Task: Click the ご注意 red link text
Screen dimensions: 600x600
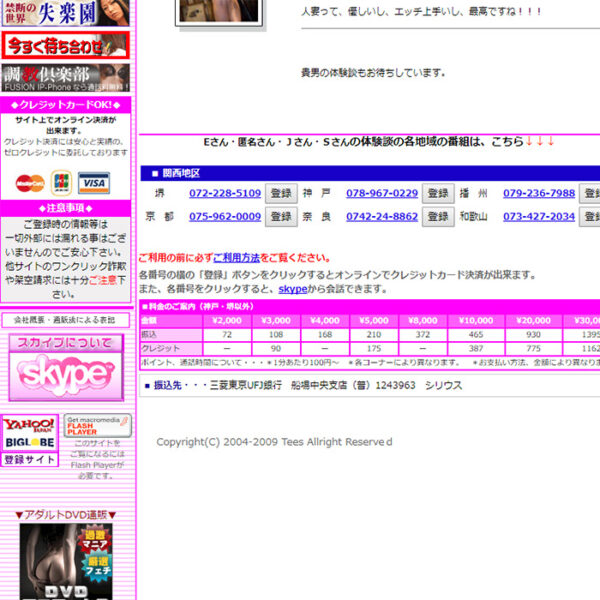Action: (x=103, y=280)
